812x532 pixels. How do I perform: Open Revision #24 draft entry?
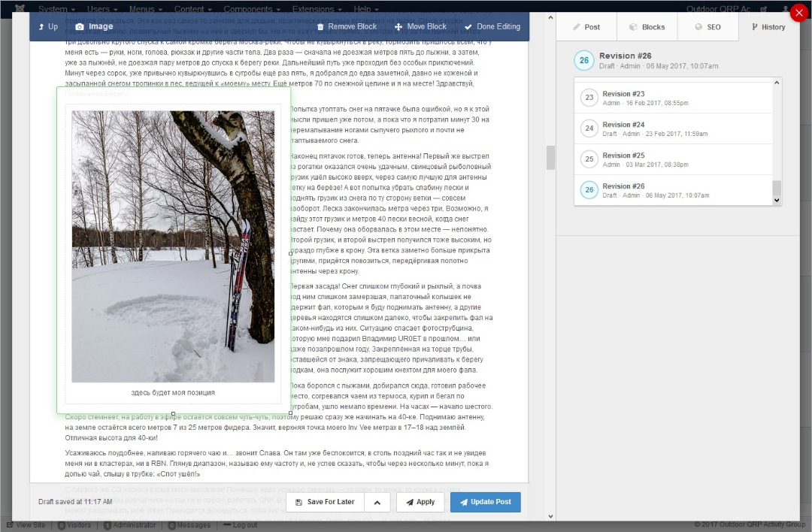click(x=673, y=128)
